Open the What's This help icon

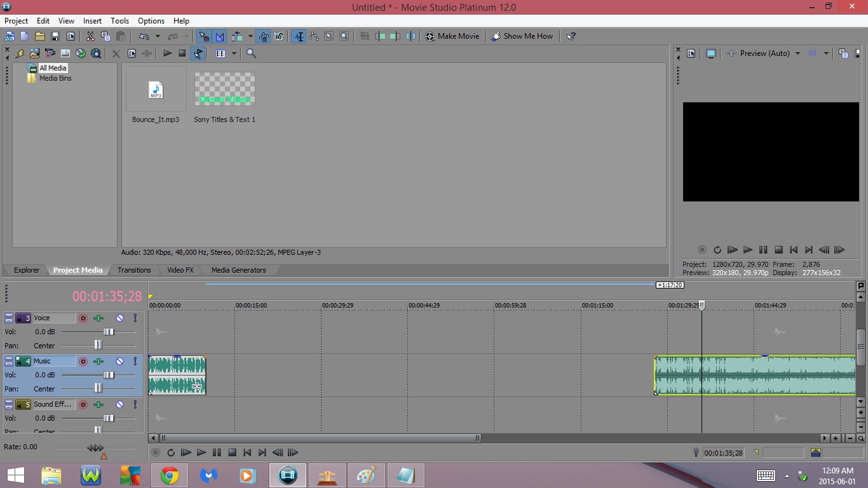point(571,36)
